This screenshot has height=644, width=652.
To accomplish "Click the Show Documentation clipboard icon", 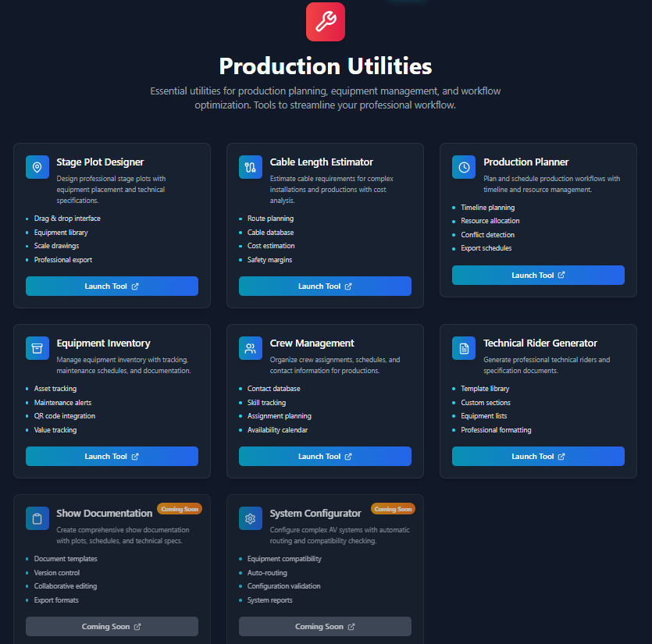I will pyautogui.click(x=37, y=518).
